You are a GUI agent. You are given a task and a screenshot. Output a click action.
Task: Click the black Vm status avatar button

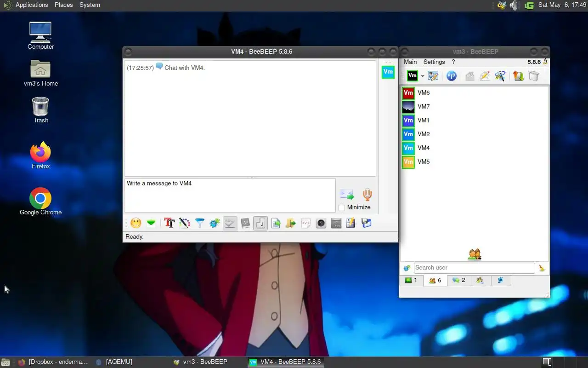pyautogui.click(x=413, y=76)
